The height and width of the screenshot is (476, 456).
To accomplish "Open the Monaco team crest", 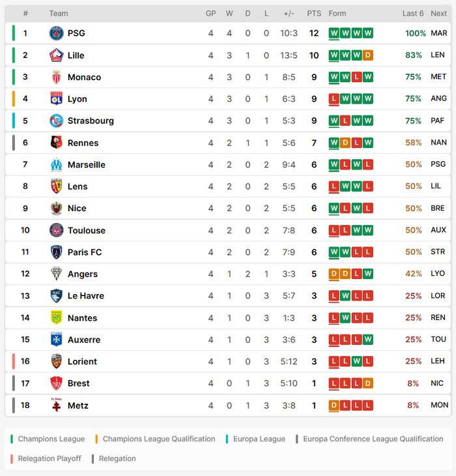I will click(x=57, y=77).
